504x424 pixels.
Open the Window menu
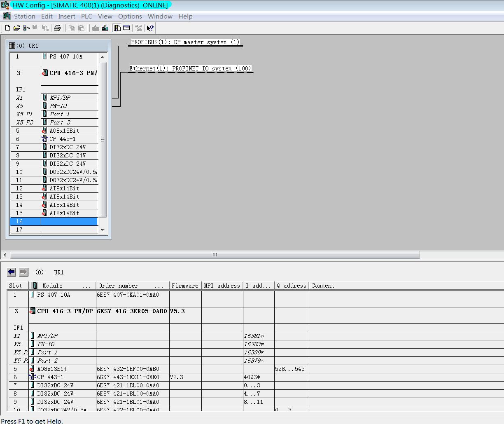tap(160, 16)
